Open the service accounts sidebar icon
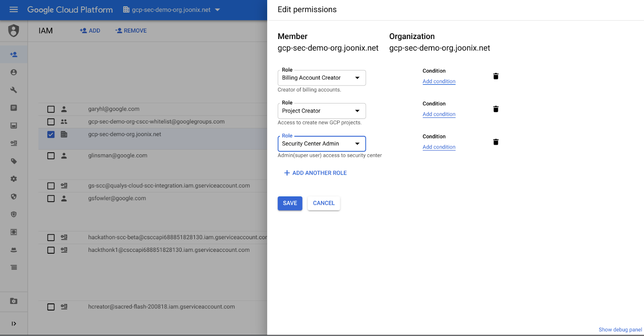Screen dimensions: 644x336 click(x=14, y=143)
